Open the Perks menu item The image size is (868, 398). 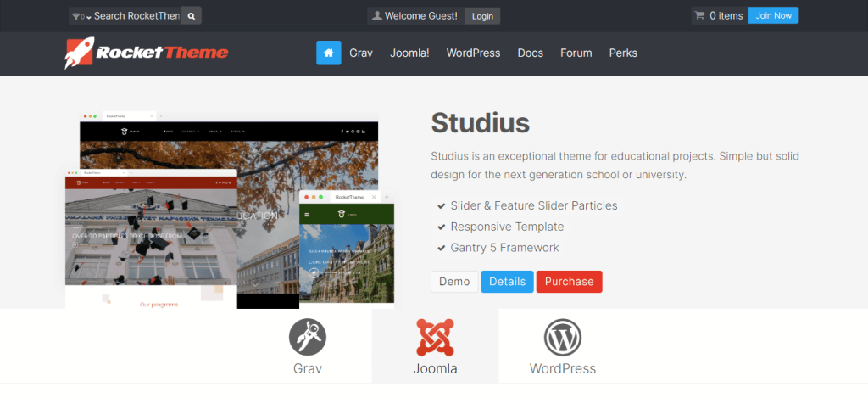click(623, 53)
